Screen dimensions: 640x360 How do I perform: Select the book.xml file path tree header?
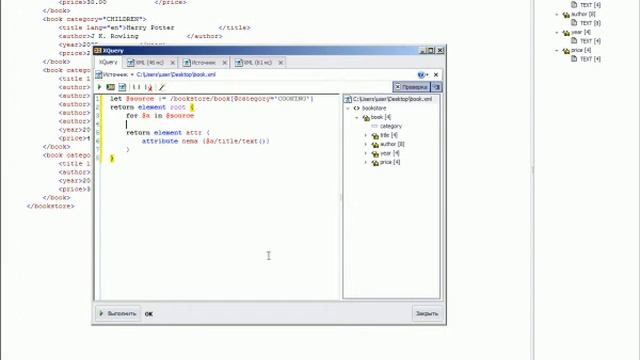[392, 99]
